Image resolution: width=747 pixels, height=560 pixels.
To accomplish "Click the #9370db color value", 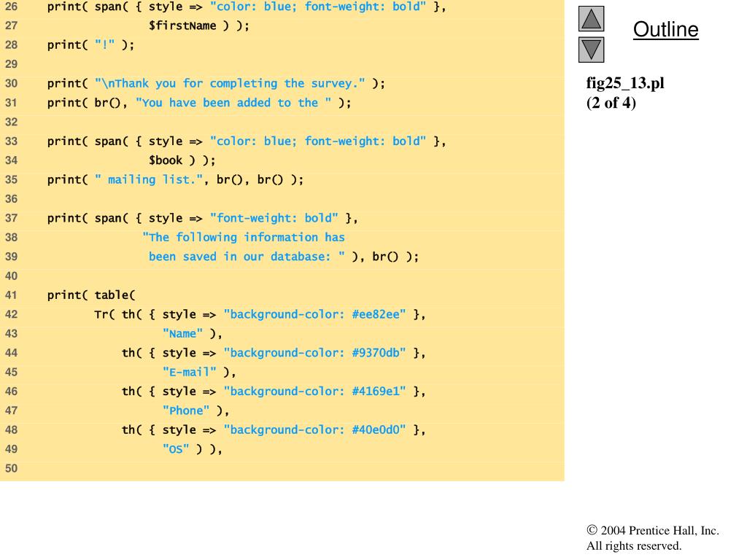I will [376, 353].
